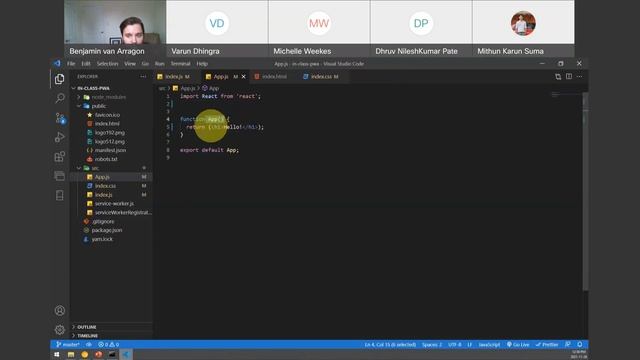
Task: Open package.json in the explorer
Action: [x=107, y=230]
